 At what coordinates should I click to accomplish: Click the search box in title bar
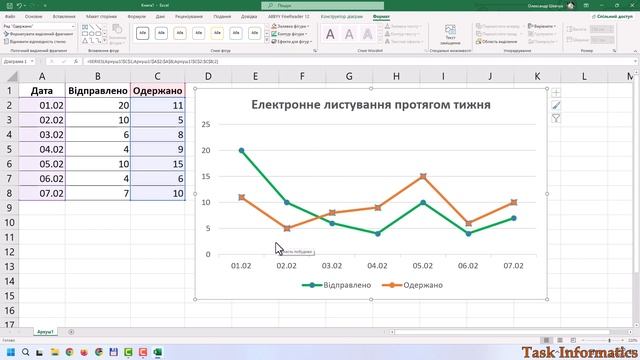tap(322, 6)
